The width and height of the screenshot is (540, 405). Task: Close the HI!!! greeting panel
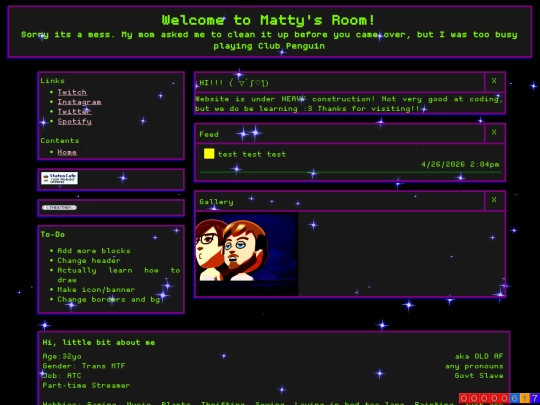(x=494, y=81)
